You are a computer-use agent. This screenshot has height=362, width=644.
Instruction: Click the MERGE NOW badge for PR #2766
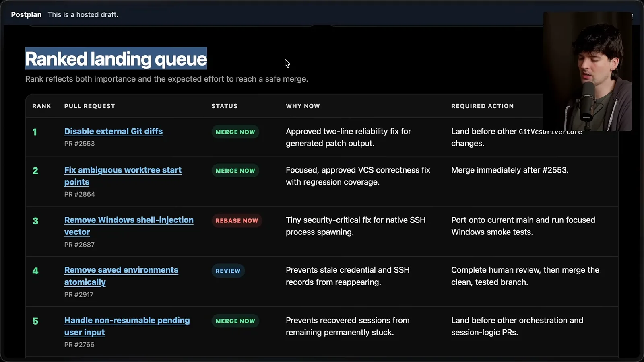pos(235,321)
